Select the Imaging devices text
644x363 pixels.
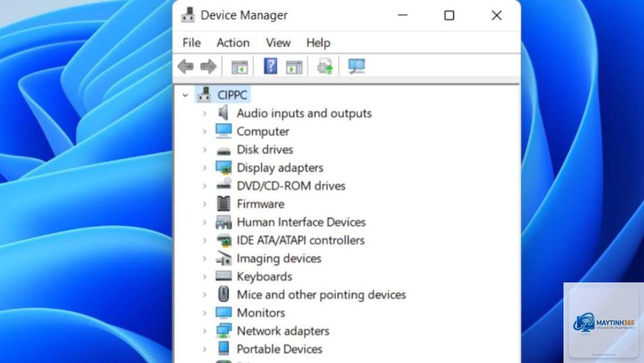279,258
